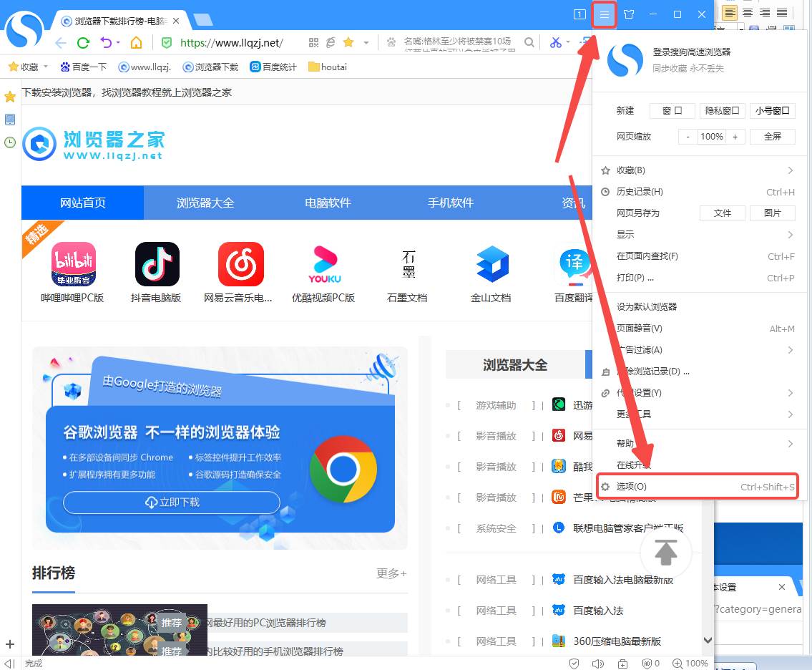Click the purple undo restore icon
Screen dimensions: 812x670
[x=106, y=42]
